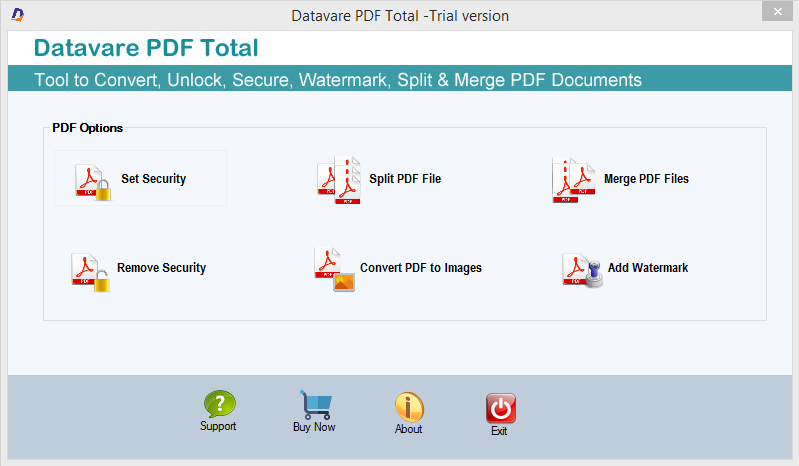Click the Exit text label
This screenshot has width=799, height=466.
(499, 431)
